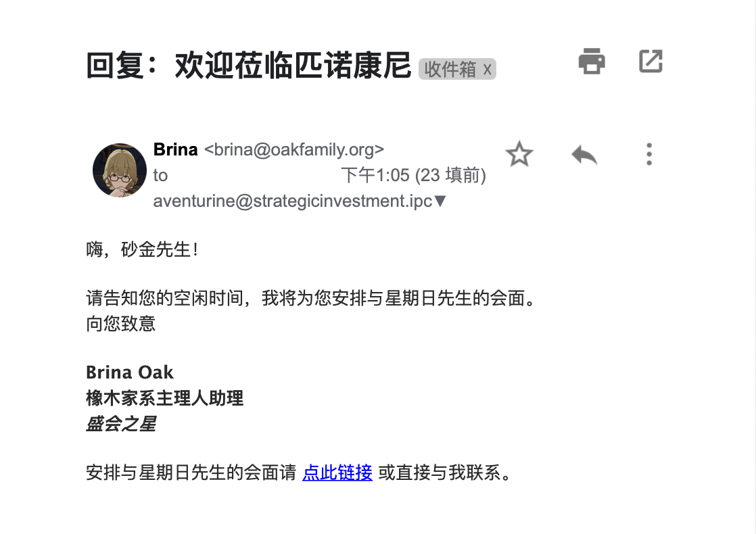
Task: Click Brina's profile avatar picture
Action: coord(120,170)
